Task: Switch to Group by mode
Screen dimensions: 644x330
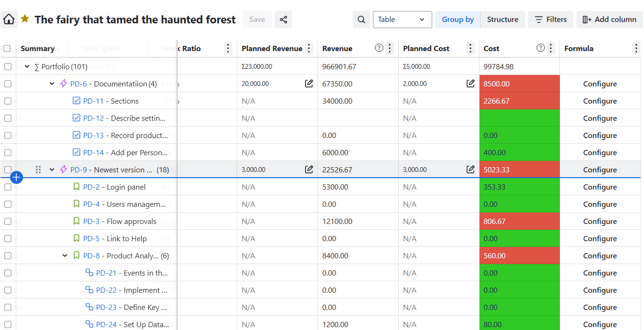Action: coord(458,20)
